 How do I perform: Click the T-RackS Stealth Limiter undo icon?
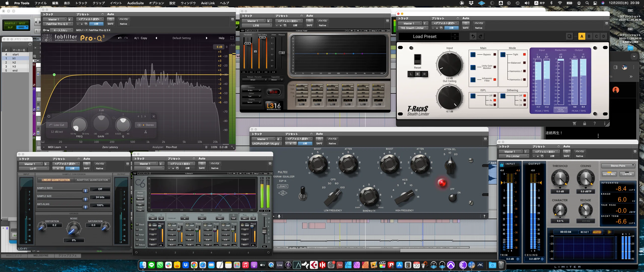coord(473,36)
